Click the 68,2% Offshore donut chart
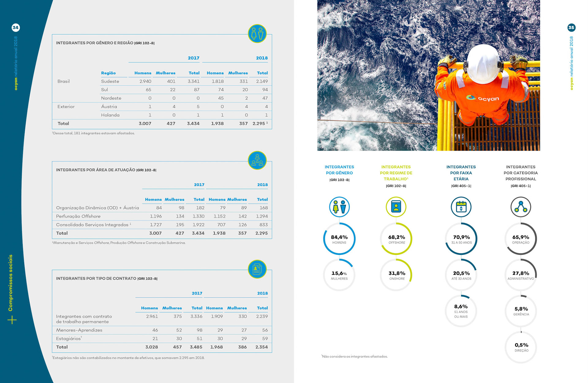 point(396,239)
